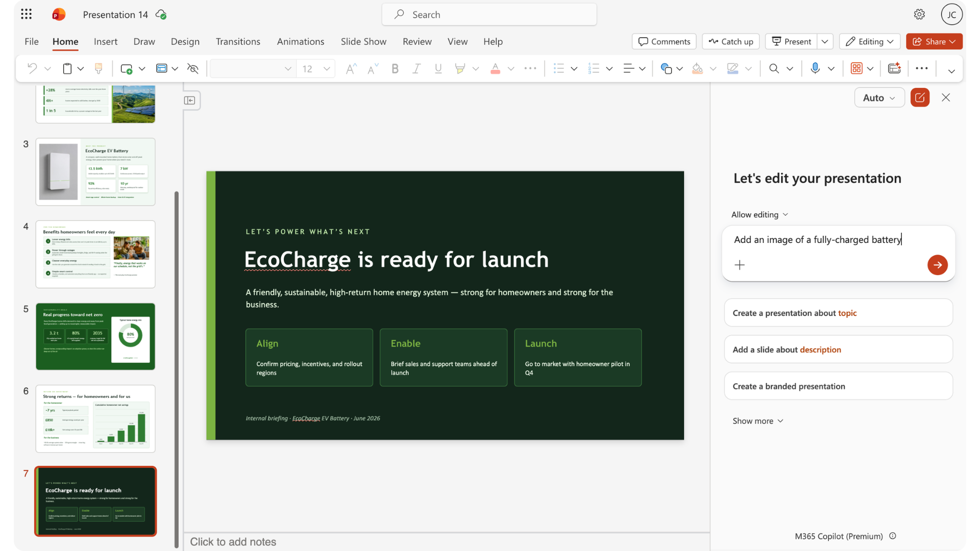Insert shapes from the shapes icon

pyautogui.click(x=666, y=68)
